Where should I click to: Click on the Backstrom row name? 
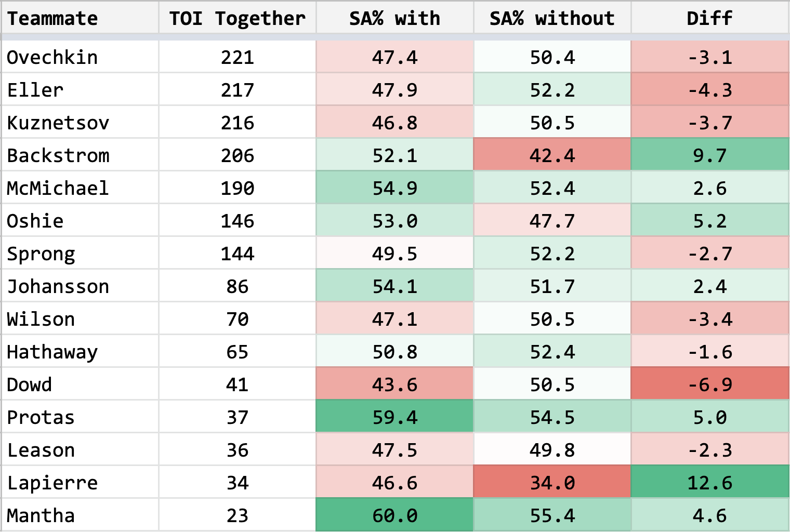[58, 155]
